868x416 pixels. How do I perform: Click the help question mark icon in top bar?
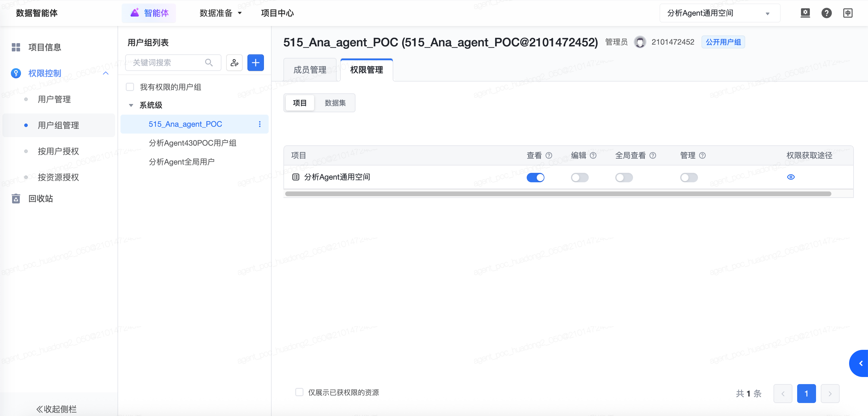[826, 13]
